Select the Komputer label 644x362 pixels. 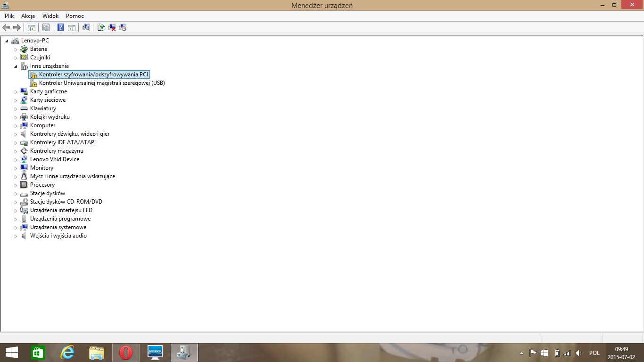point(43,125)
